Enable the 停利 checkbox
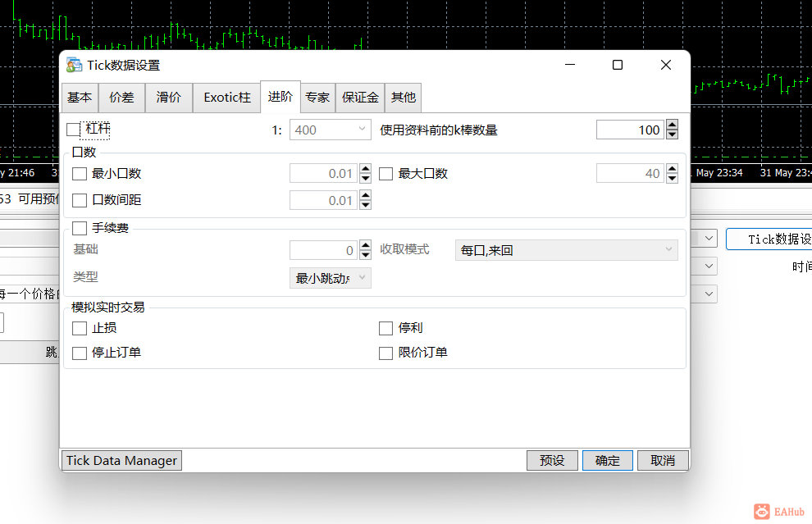812x524 pixels. [385, 328]
